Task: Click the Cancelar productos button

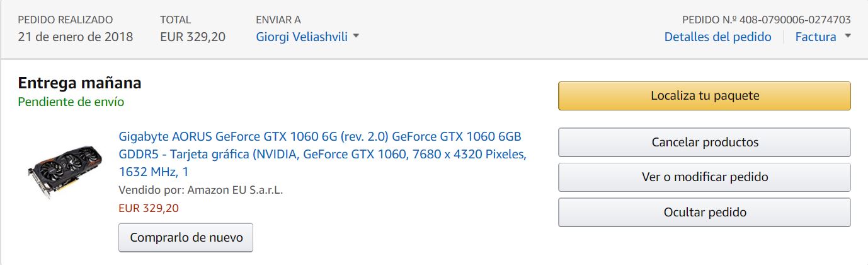Action: [704, 143]
